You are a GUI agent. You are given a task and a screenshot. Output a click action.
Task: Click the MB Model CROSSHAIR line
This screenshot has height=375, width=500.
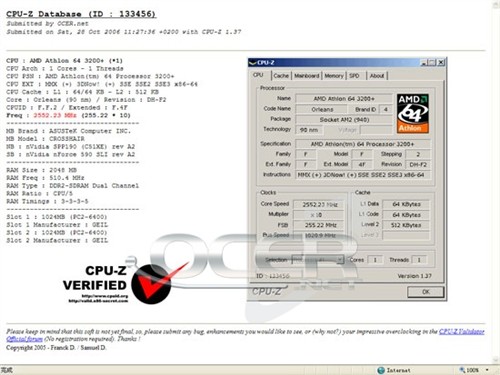click(45, 139)
